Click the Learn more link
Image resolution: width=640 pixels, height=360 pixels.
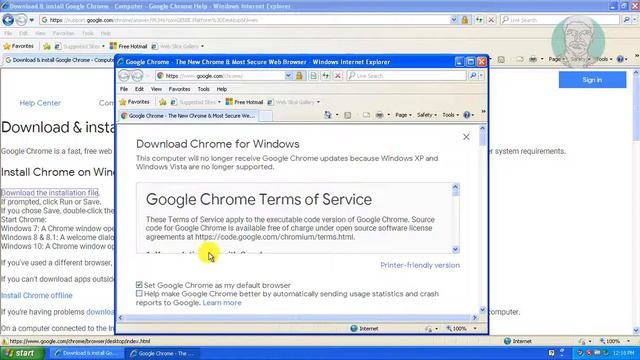pos(222,302)
